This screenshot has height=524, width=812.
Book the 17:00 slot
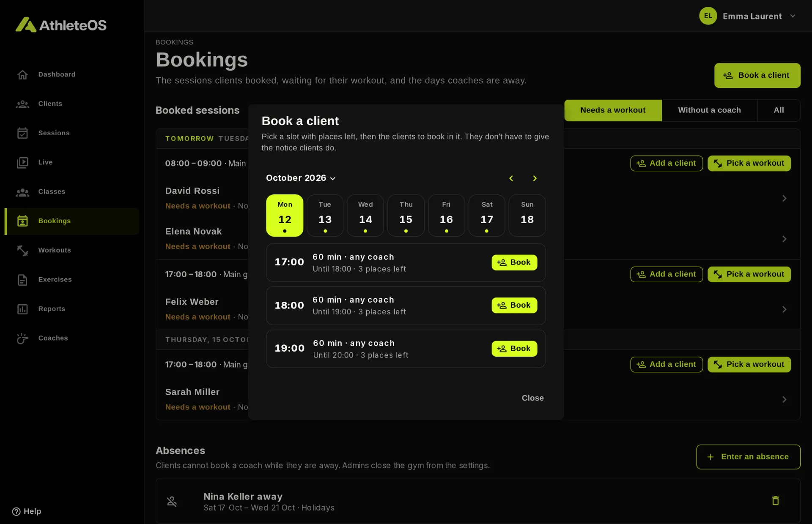pyautogui.click(x=514, y=262)
